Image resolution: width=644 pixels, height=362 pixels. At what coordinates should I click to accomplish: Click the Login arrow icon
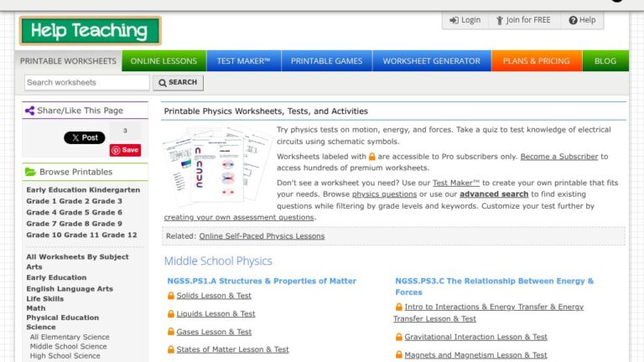[x=454, y=20]
